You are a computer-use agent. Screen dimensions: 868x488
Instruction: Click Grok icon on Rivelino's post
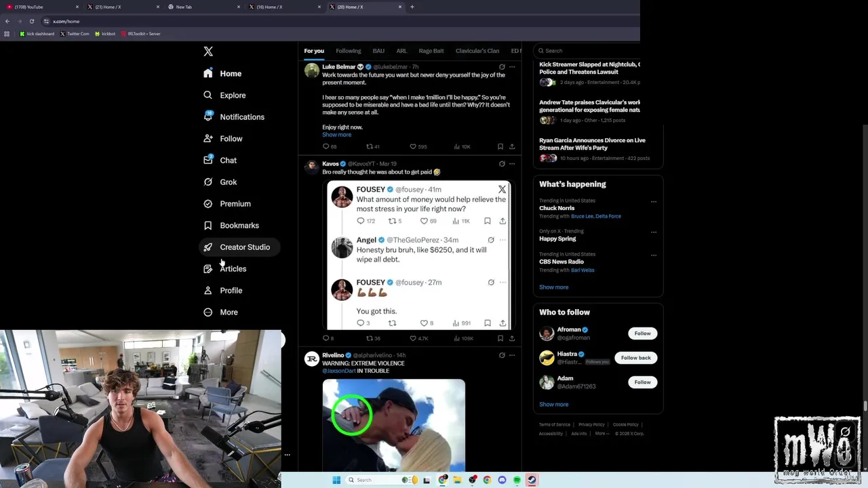pyautogui.click(x=502, y=355)
